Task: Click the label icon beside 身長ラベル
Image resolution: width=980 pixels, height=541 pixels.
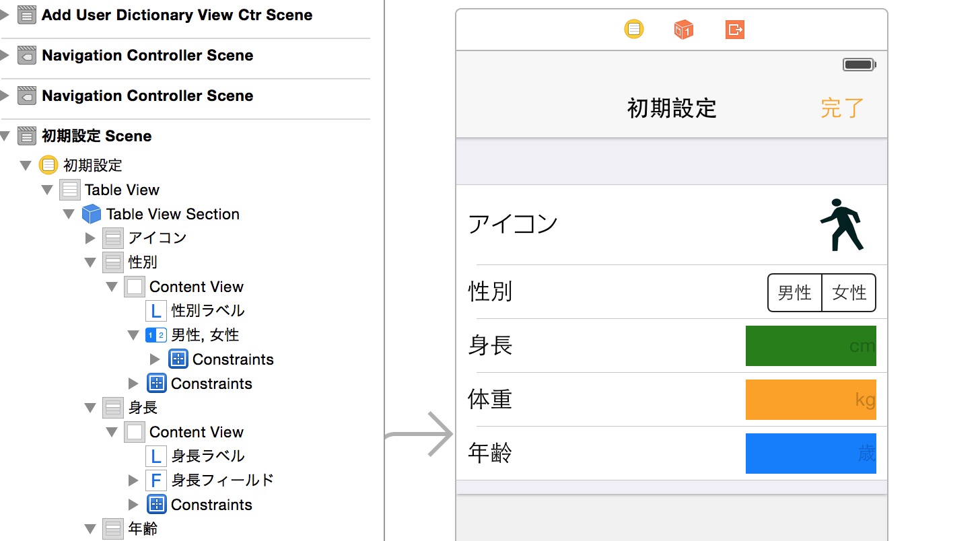Action: point(155,456)
